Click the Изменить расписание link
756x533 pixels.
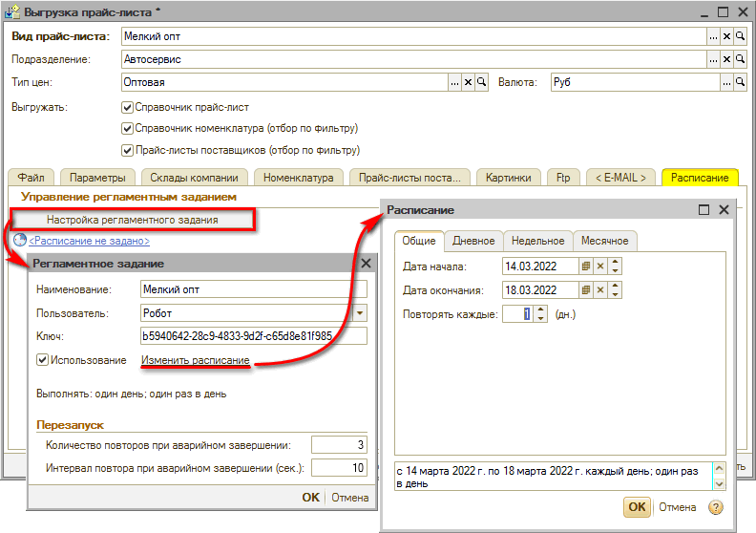coord(196,360)
